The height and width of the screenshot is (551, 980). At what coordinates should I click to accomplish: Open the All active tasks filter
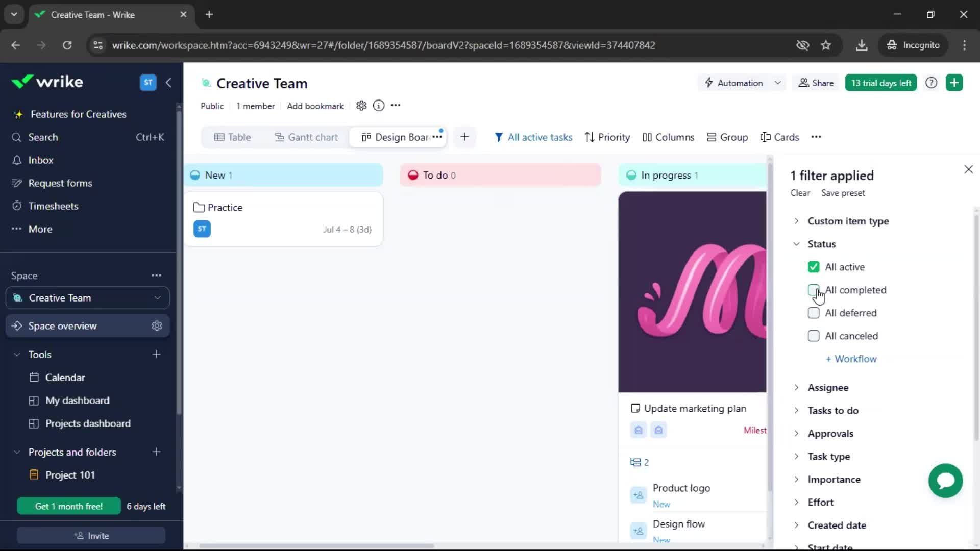coord(533,137)
